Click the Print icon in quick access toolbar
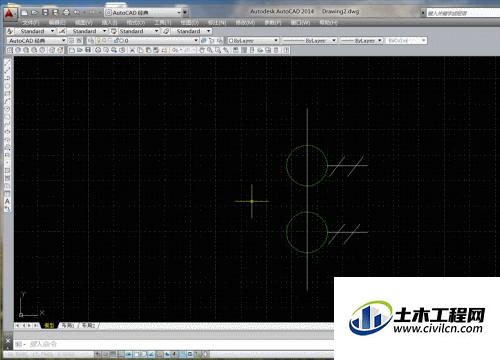The image size is (500, 360). 66,13
